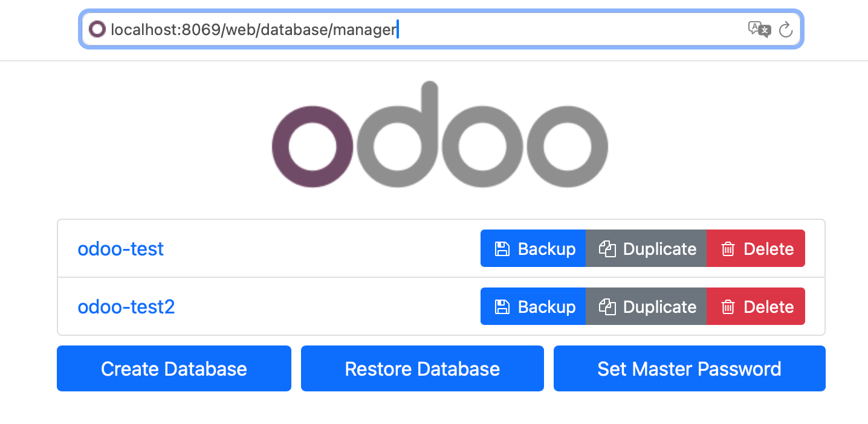Click the trash can icon for odoo-test
868x424 pixels.
[x=728, y=249]
